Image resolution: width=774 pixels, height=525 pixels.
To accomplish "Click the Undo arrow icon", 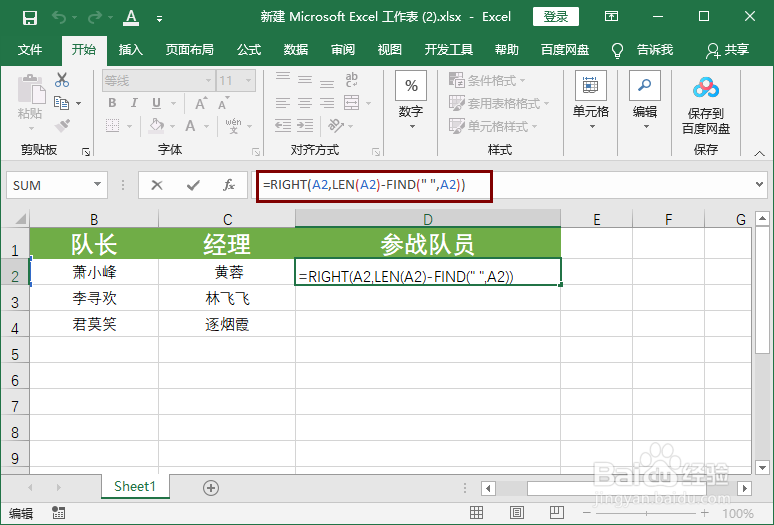I will click(59, 18).
